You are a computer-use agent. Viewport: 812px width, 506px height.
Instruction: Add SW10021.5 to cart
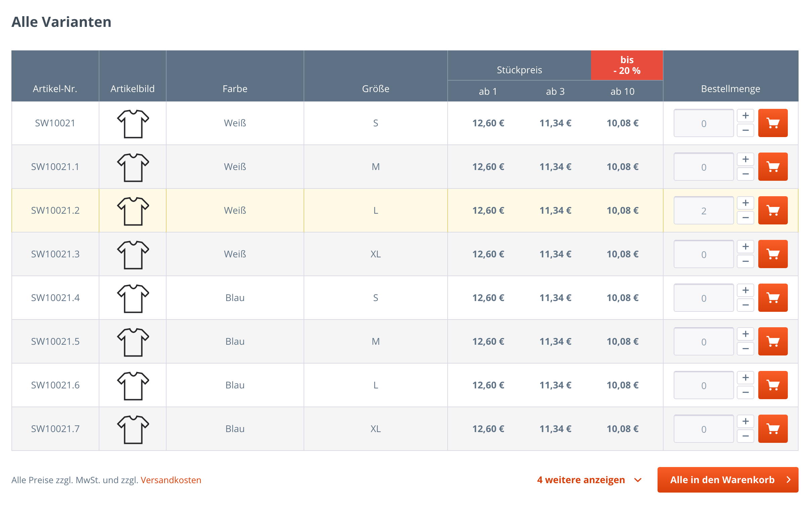click(x=773, y=341)
